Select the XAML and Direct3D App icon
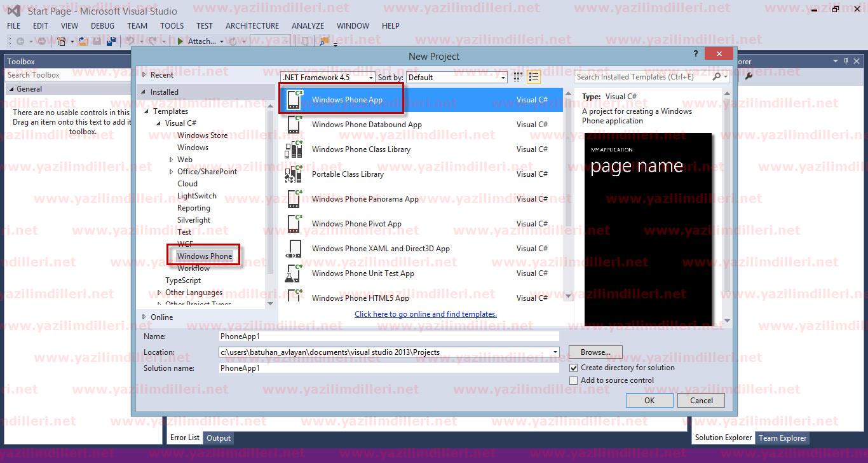 click(x=294, y=249)
